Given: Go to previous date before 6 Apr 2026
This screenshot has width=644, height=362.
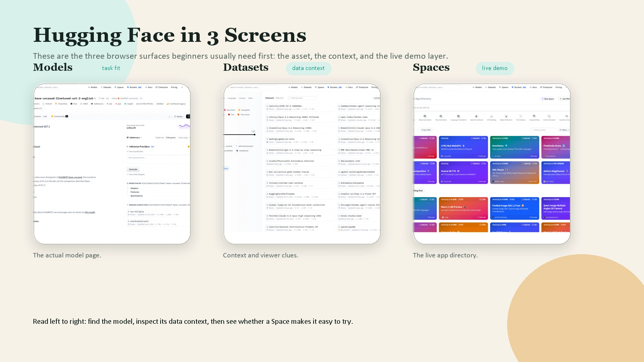Looking at the screenshot, I should pyautogui.click(x=418, y=130).
